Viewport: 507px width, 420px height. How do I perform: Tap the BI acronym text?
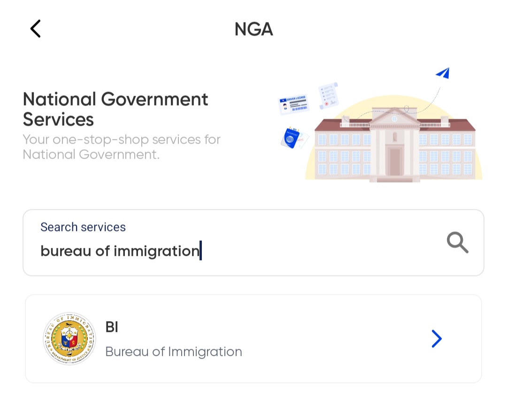click(x=111, y=327)
